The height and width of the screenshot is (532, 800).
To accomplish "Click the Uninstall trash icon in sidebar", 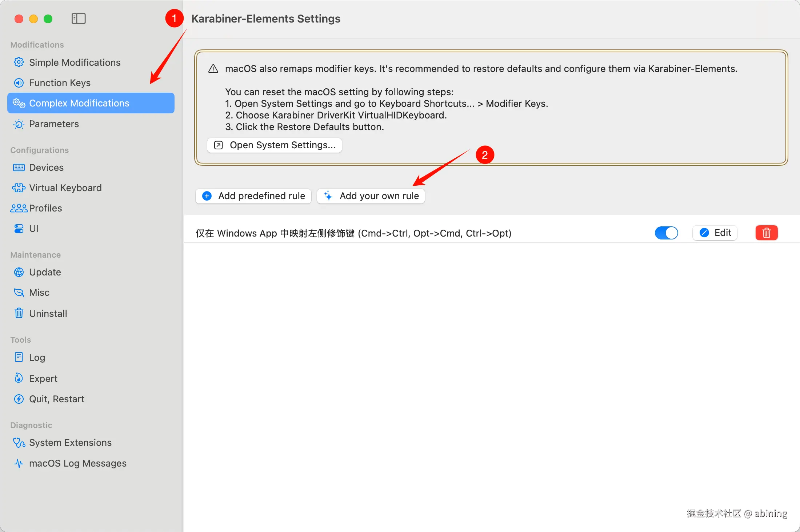I will coord(19,313).
